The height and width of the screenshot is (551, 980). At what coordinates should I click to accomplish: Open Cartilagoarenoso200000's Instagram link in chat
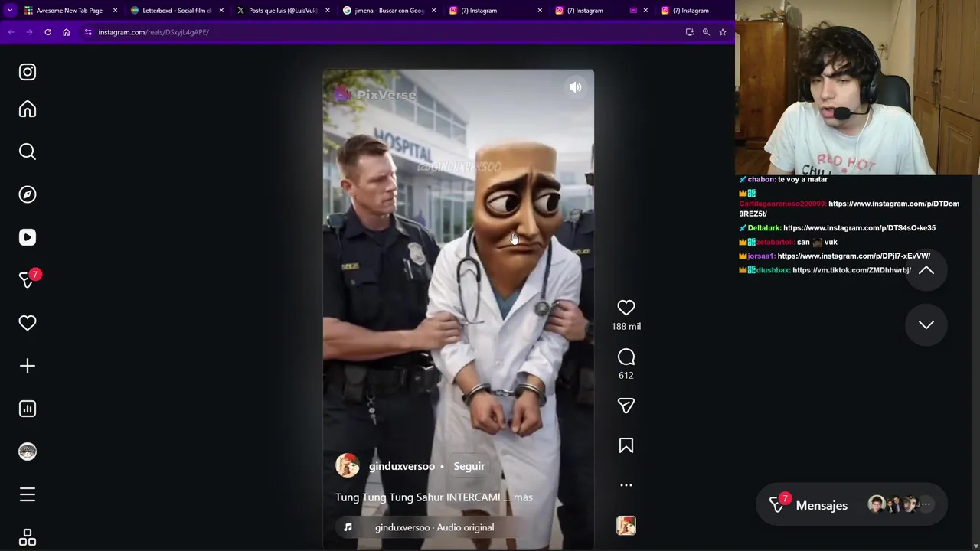(x=849, y=209)
